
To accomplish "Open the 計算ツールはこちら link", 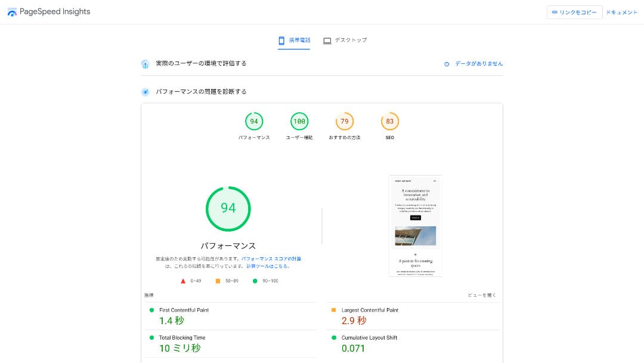I will (x=268, y=266).
